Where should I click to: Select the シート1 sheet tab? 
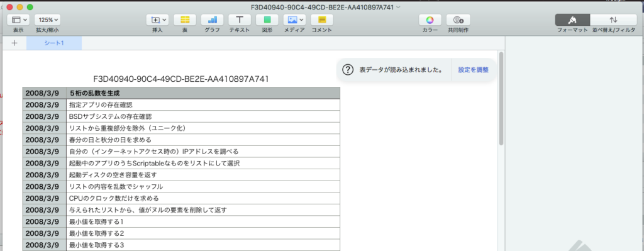(54, 43)
